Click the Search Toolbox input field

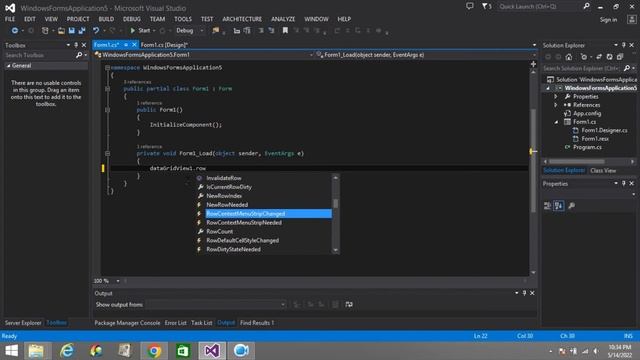pyautogui.click(x=39, y=55)
